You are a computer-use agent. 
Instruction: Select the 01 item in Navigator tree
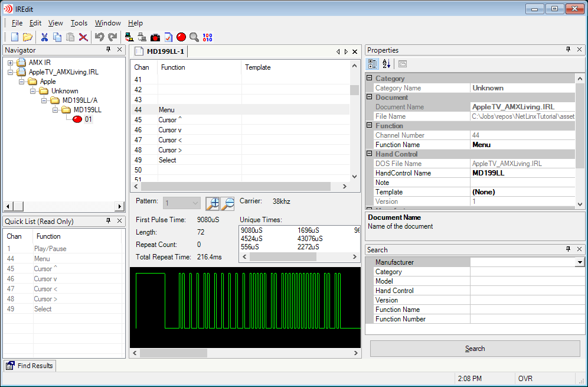(x=88, y=119)
